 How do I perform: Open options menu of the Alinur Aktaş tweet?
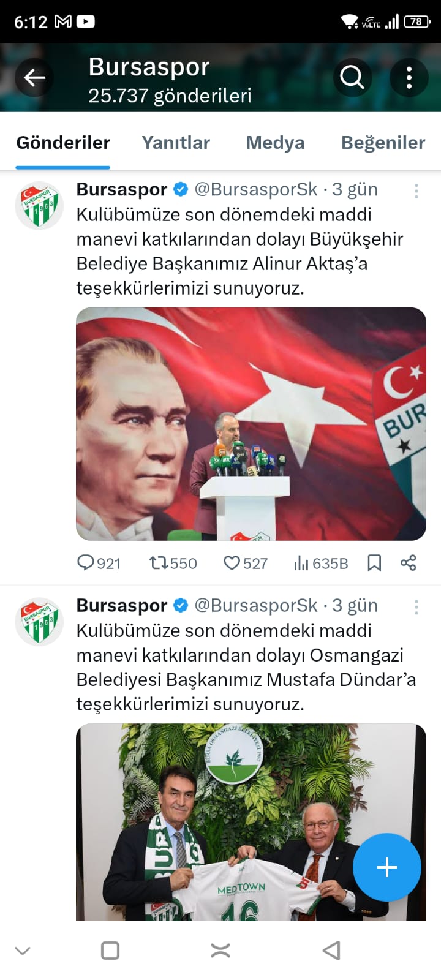coord(417,191)
